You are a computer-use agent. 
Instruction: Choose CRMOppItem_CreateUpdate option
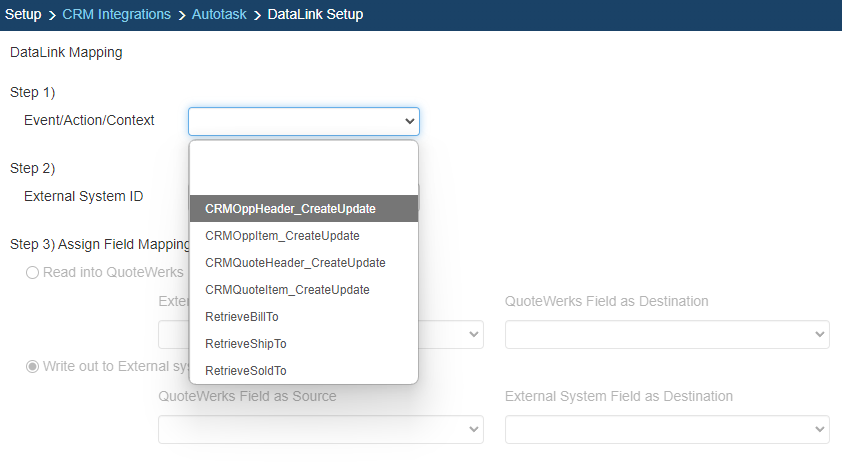[x=282, y=236]
